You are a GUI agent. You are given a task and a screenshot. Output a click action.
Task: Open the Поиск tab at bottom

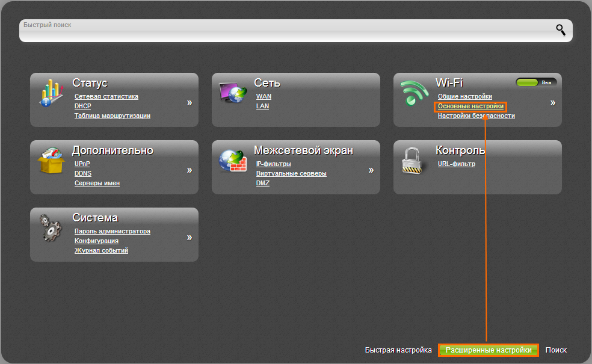coord(556,350)
